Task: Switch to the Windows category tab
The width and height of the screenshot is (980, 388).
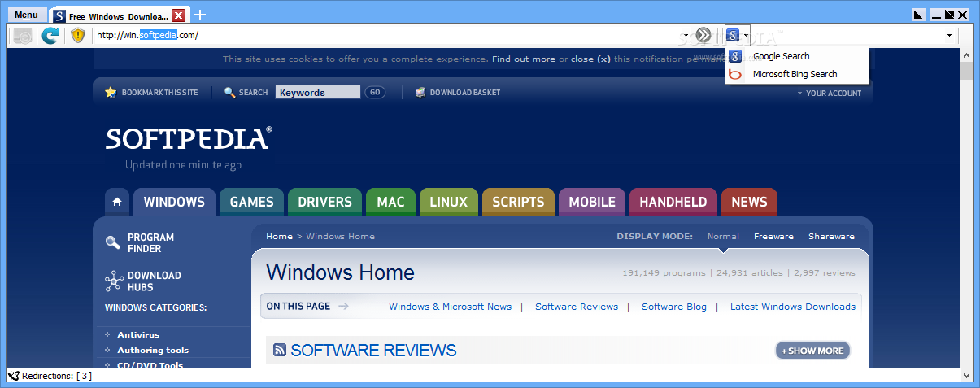Action: tap(174, 202)
